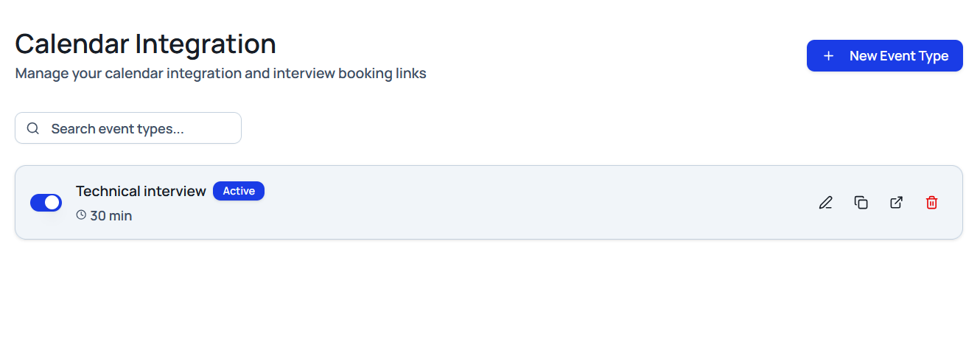Open Technical interview booking link externally

[x=896, y=203]
